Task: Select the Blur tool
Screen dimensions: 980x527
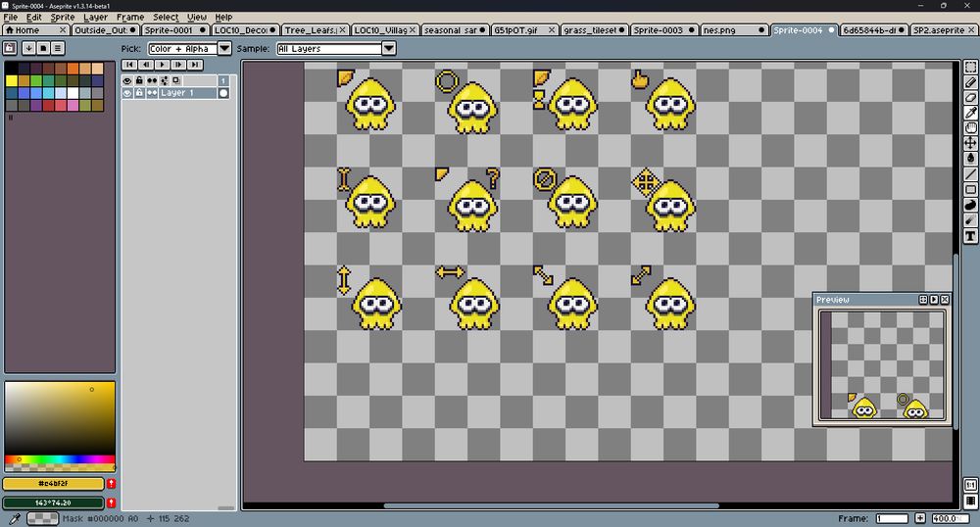Action: (970, 219)
